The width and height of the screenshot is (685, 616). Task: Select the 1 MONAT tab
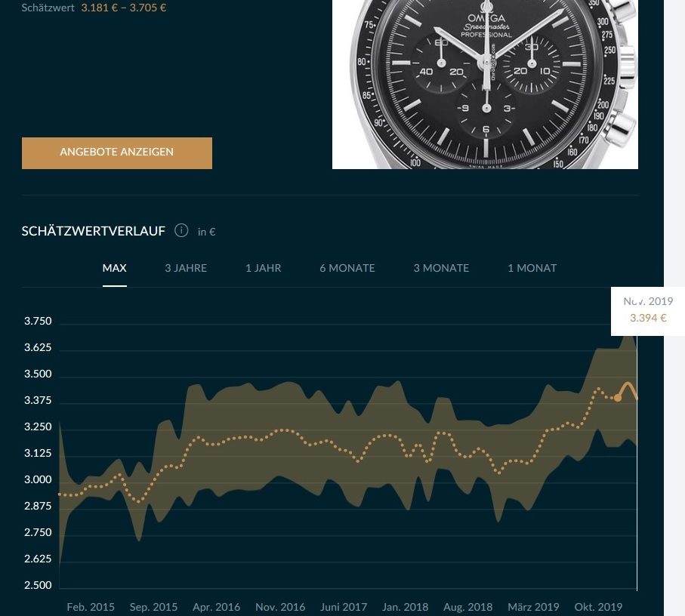(x=532, y=268)
